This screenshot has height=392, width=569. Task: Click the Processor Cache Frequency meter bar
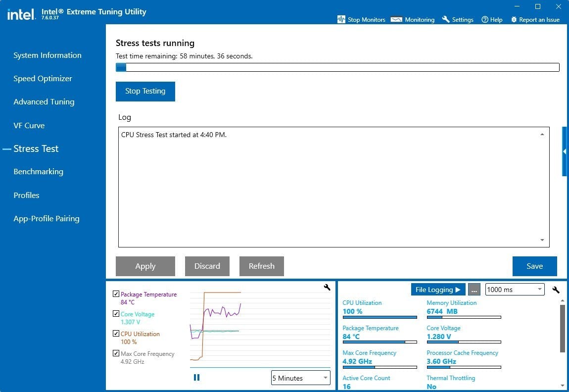(464, 367)
